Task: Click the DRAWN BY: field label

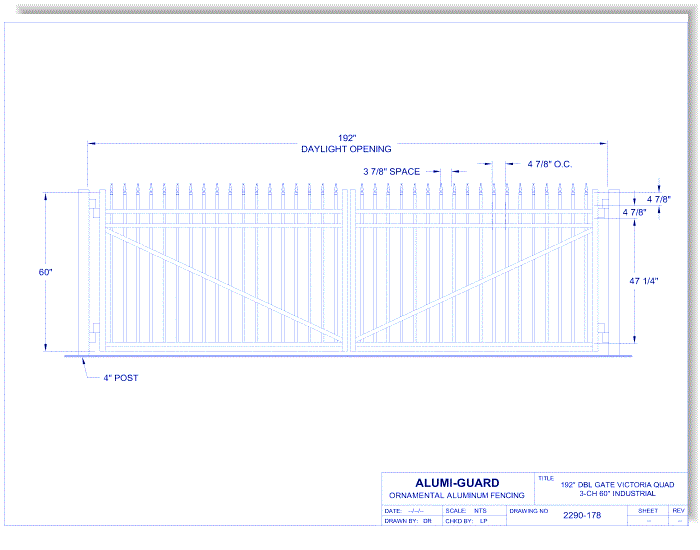Action: click(401, 521)
